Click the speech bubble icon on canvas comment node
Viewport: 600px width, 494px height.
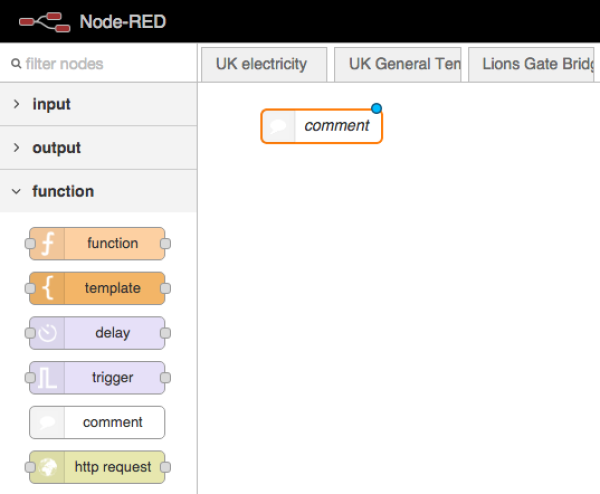(279, 126)
